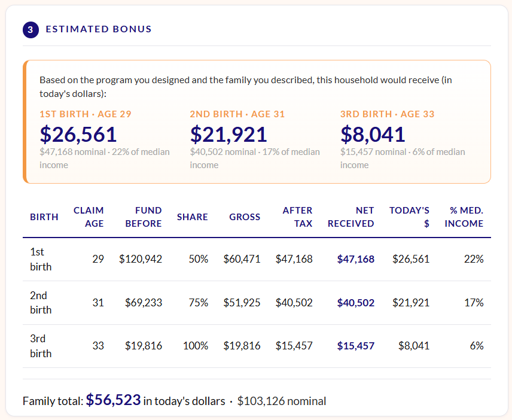Select the Birth column header
This screenshot has height=420, width=512.
(44, 217)
